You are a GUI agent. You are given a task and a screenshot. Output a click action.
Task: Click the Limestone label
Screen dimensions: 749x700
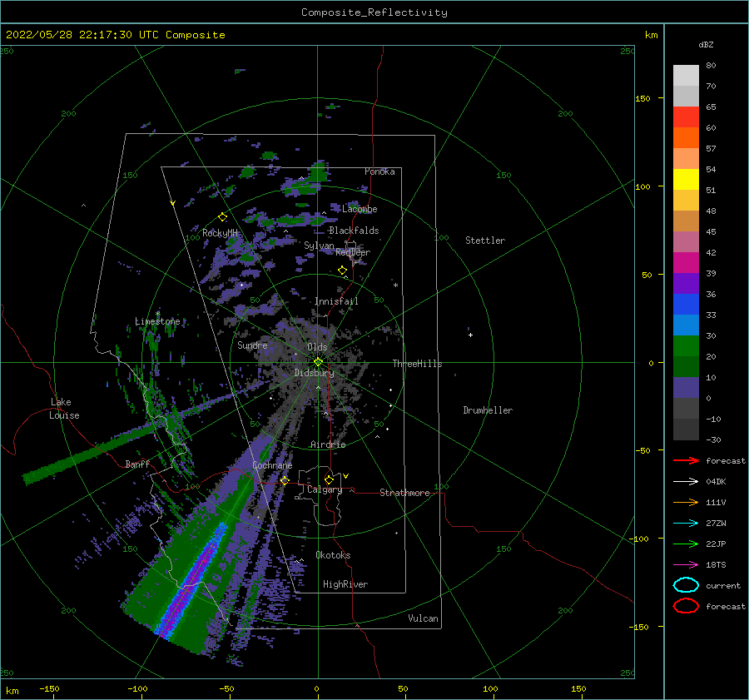point(157,321)
